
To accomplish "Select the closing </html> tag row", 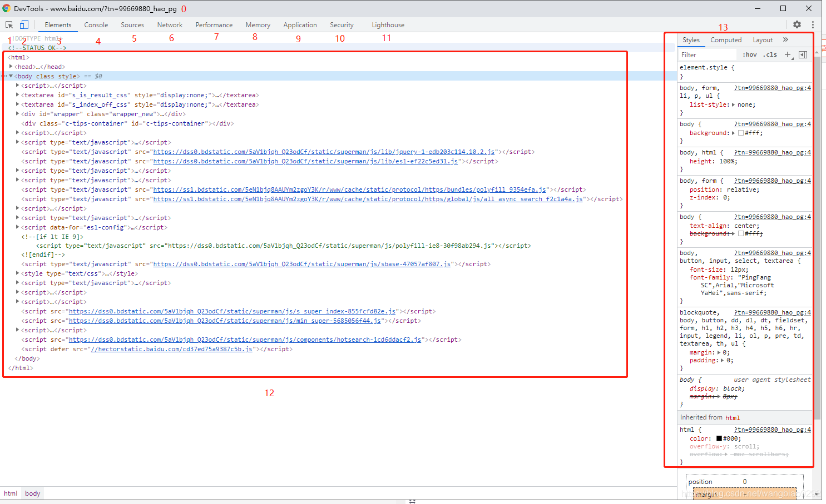I will (x=21, y=368).
